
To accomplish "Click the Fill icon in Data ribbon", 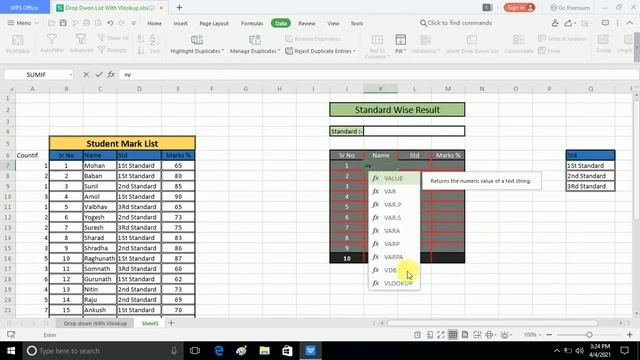I will (x=400, y=40).
